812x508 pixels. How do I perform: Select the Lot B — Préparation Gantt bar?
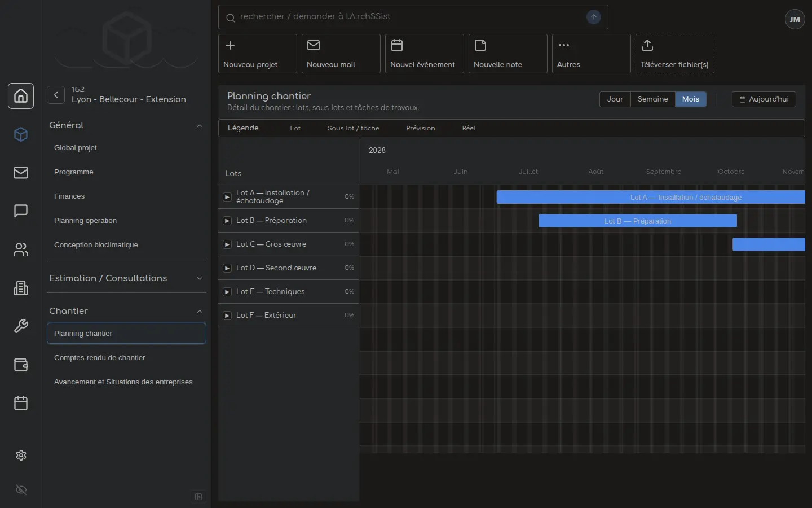(638, 221)
